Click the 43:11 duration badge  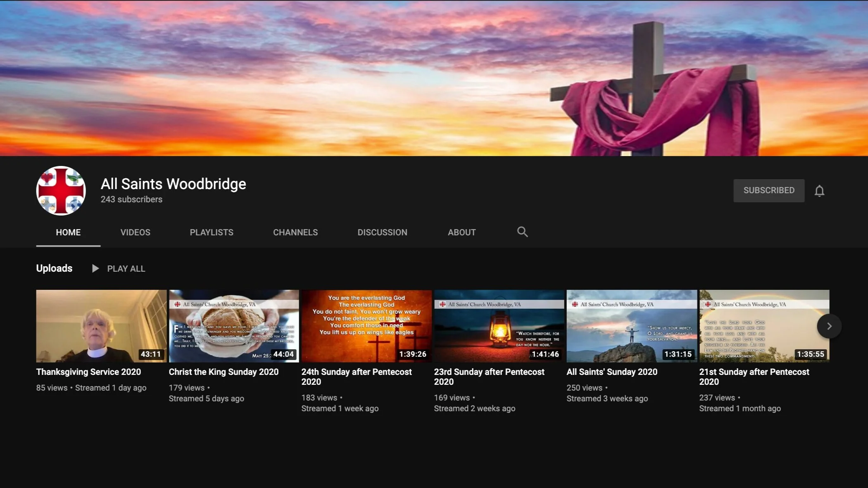click(151, 354)
